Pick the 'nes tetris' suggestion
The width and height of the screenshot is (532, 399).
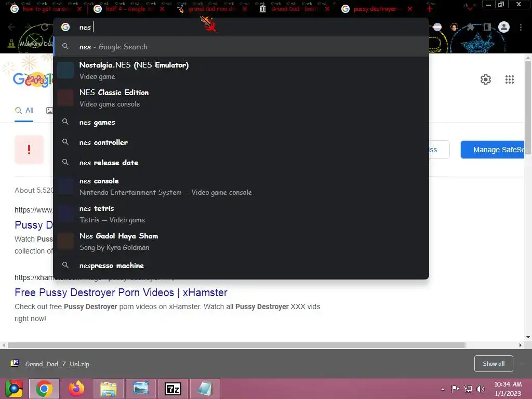tap(241, 214)
